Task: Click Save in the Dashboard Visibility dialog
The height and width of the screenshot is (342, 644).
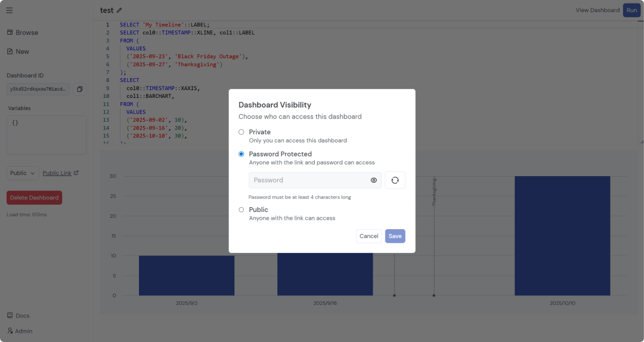Action: pyautogui.click(x=395, y=236)
